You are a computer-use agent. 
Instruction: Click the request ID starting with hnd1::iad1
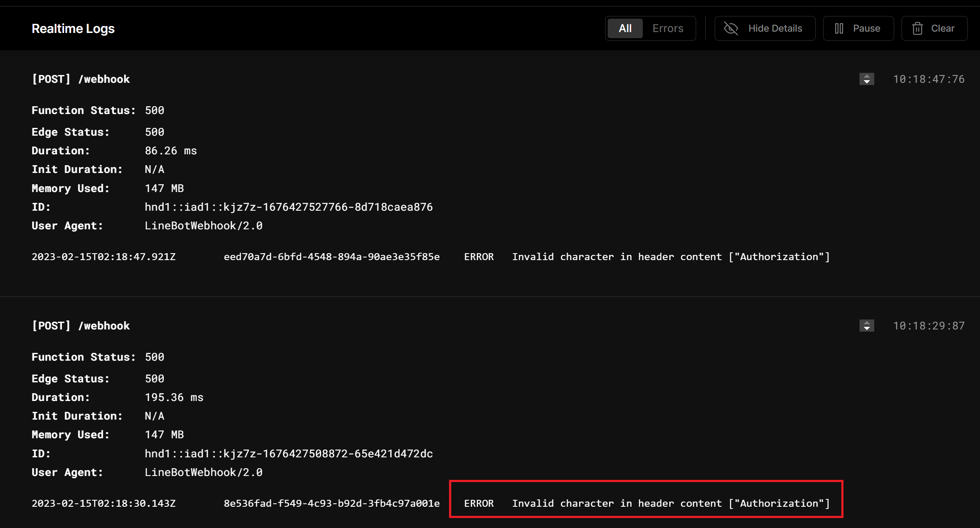click(288, 207)
